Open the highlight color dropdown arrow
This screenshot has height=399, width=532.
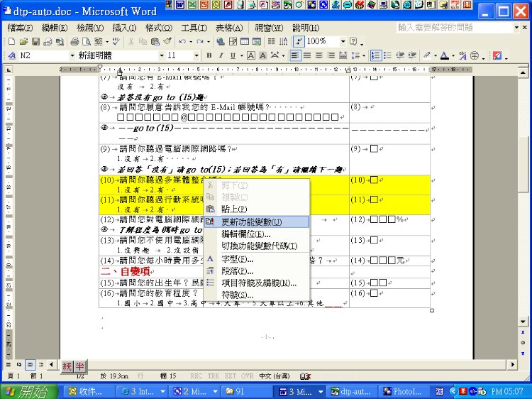point(436,55)
